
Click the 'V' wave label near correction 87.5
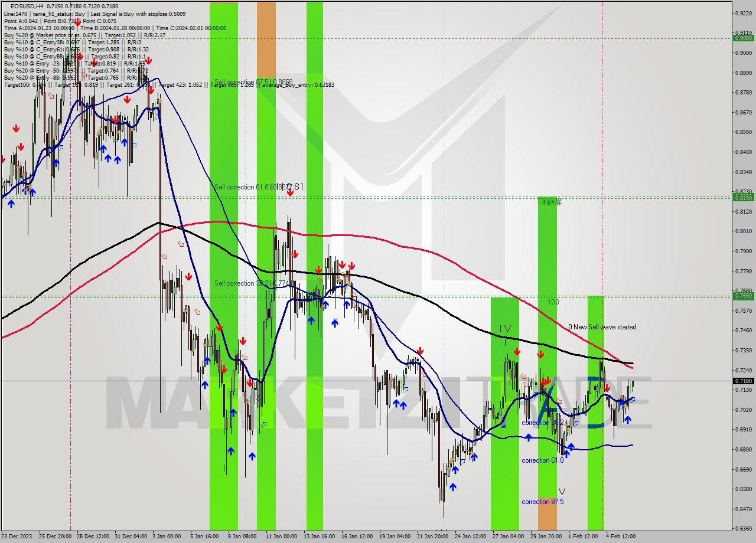pos(562,492)
